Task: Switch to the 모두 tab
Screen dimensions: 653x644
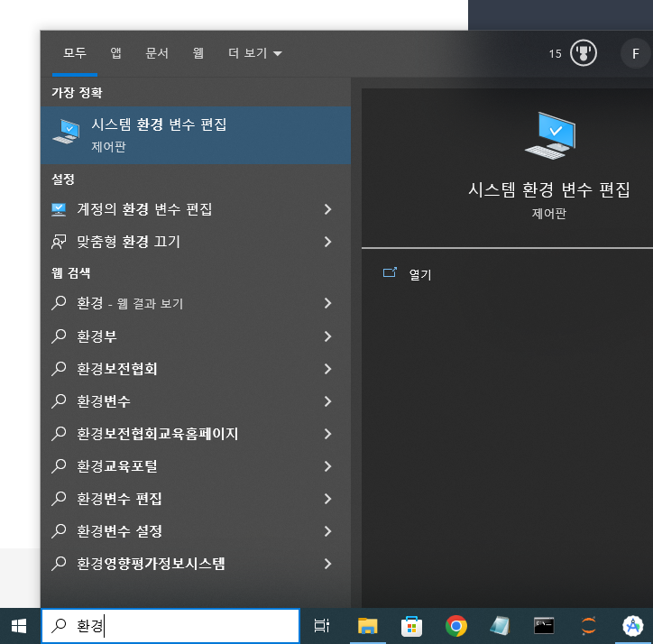Action: pyautogui.click(x=75, y=53)
